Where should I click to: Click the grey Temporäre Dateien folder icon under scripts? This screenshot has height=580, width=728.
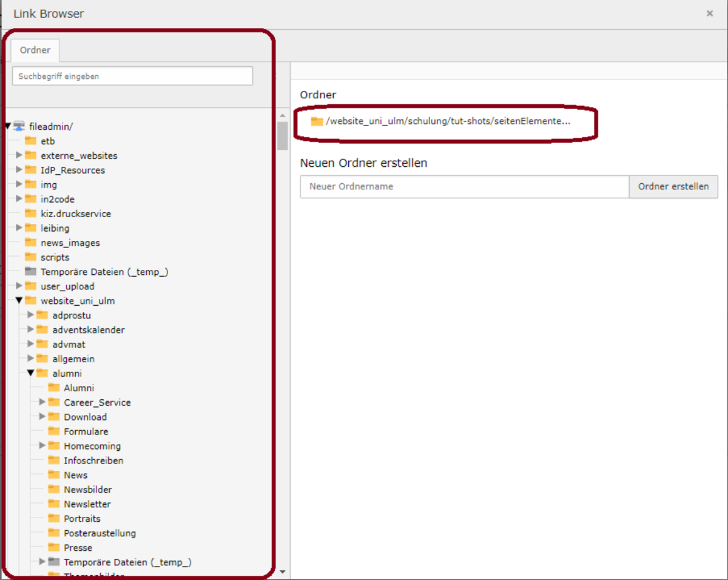[30, 272]
